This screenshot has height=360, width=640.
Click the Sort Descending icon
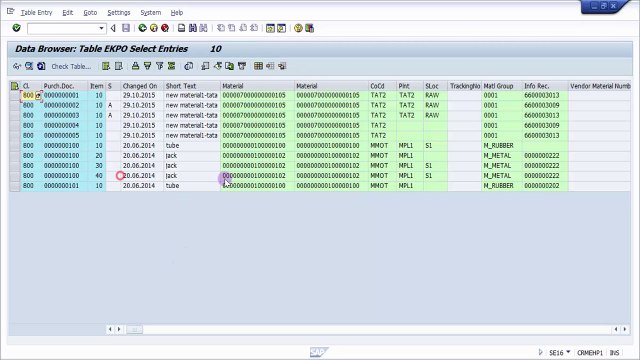(147, 66)
